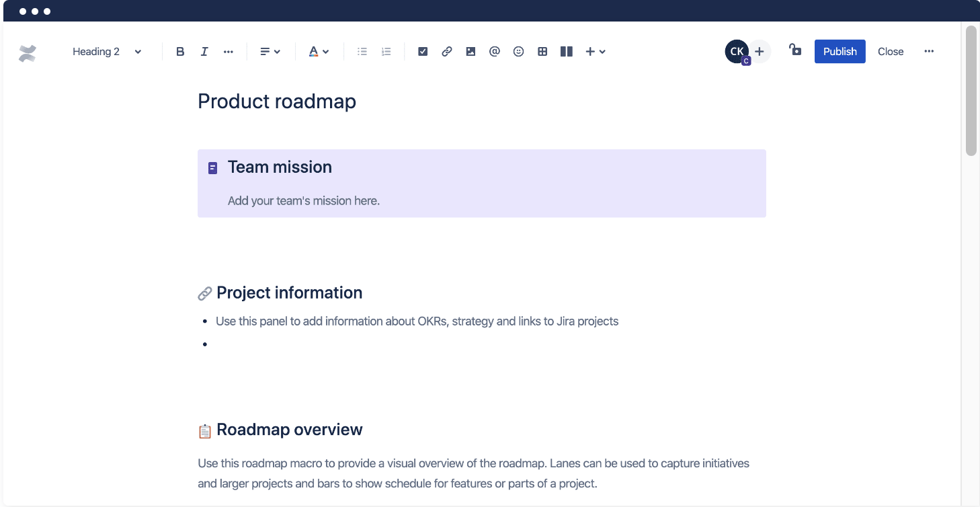Show more formatting options with the ellipsis
Image resolution: width=980 pixels, height=507 pixels.
[x=228, y=51]
